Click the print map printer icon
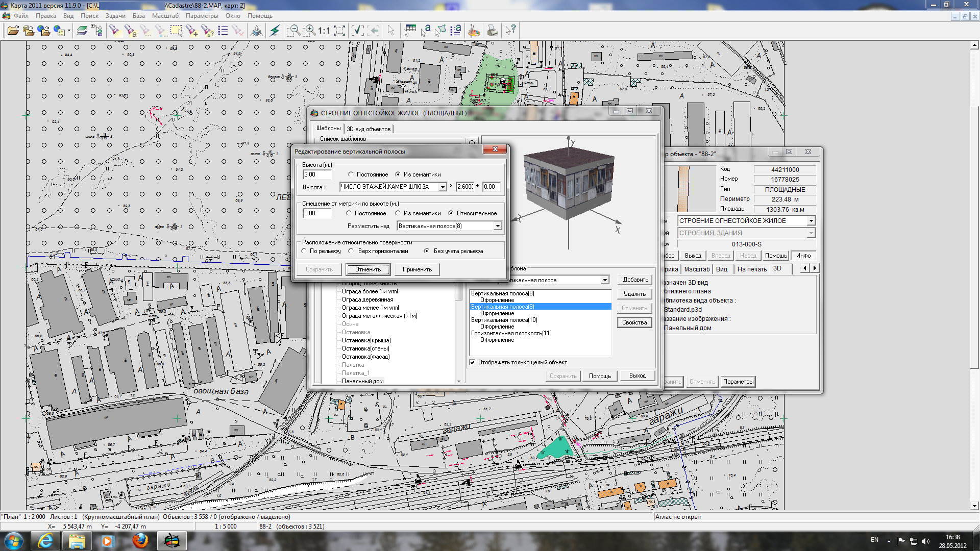This screenshot has height=551, width=980. tap(492, 31)
